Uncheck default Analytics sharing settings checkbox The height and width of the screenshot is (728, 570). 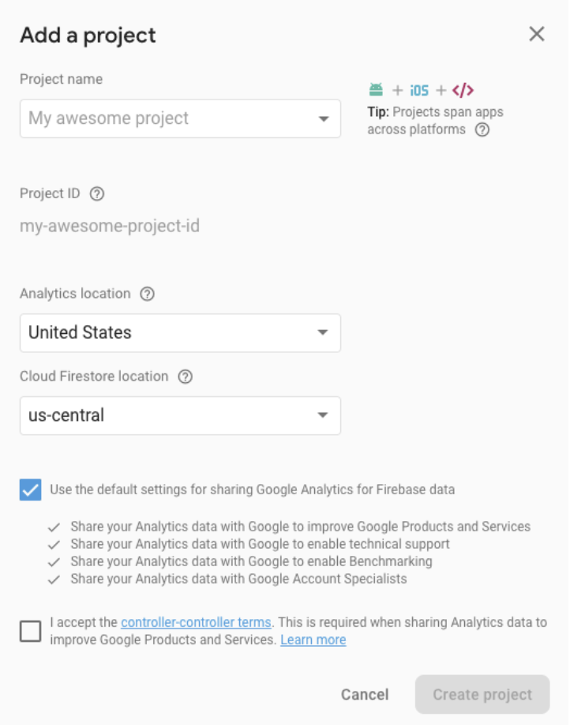tap(31, 490)
